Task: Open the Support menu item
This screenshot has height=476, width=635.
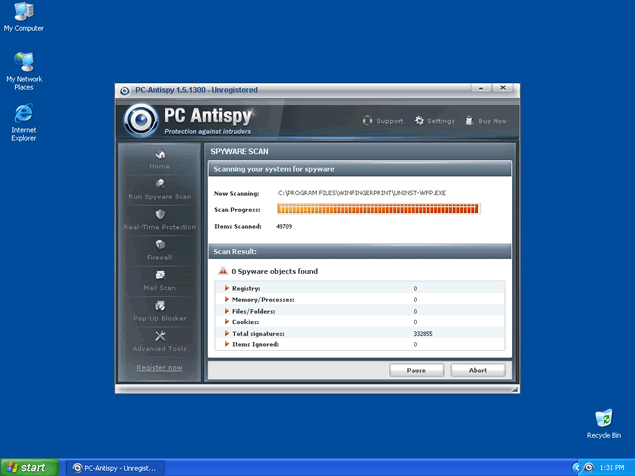Action: coord(383,121)
